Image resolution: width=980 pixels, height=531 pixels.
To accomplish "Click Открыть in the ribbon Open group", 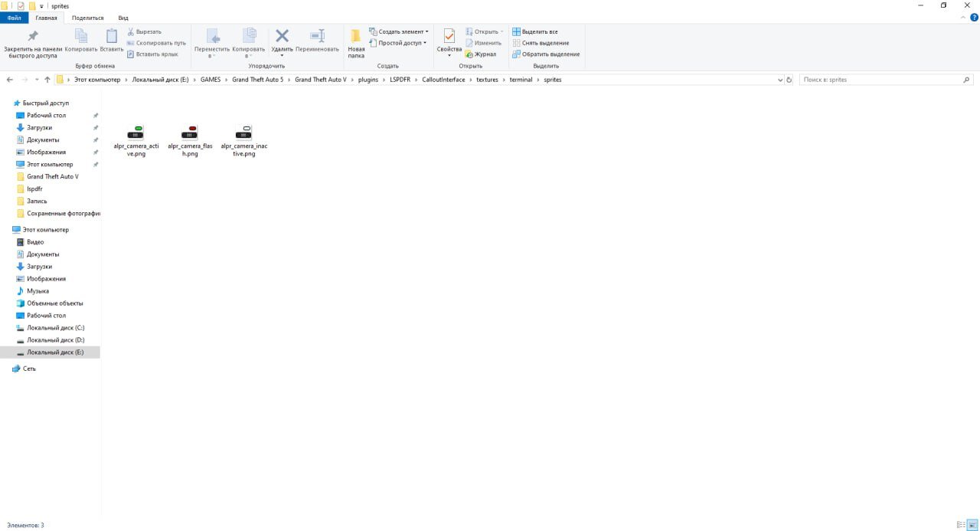I will (x=485, y=31).
